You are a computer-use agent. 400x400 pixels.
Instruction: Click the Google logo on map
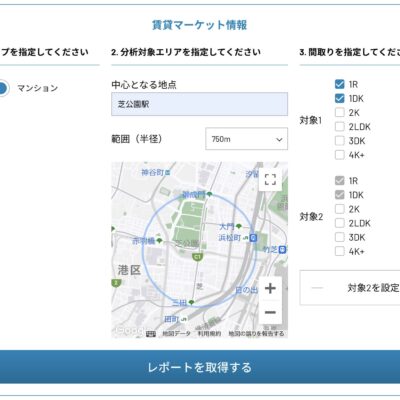(128, 331)
